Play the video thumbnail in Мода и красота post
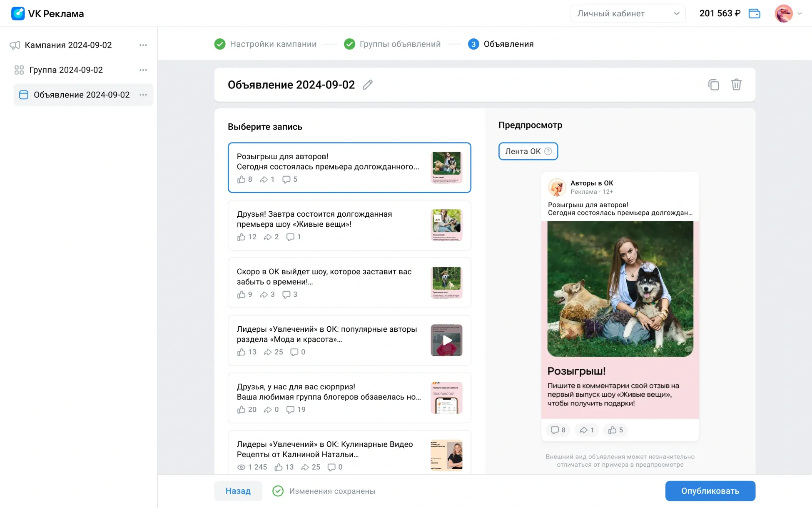This screenshot has height=508, width=812. [x=446, y=340]
